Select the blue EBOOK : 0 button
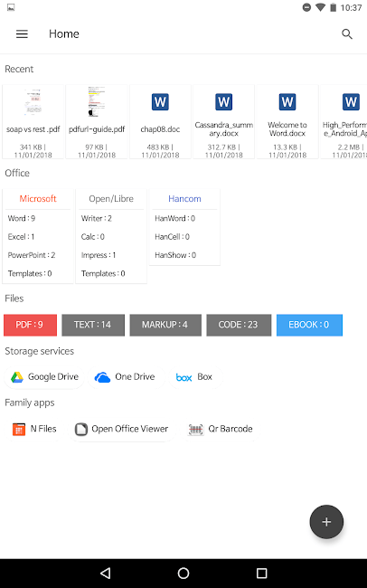 [x=309, y=325]
